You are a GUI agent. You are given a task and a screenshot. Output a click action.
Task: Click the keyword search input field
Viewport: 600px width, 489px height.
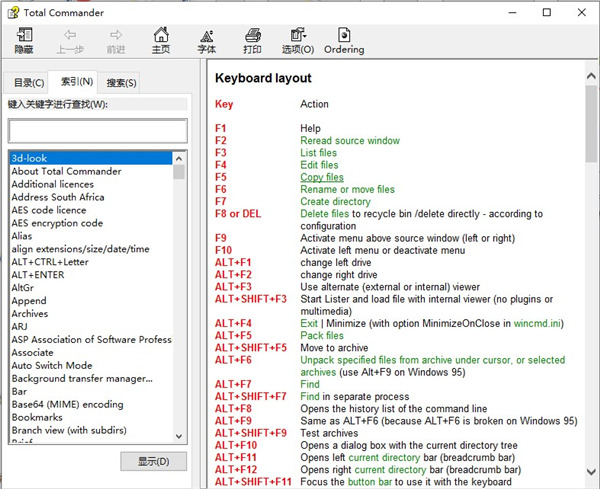[97, 131]
